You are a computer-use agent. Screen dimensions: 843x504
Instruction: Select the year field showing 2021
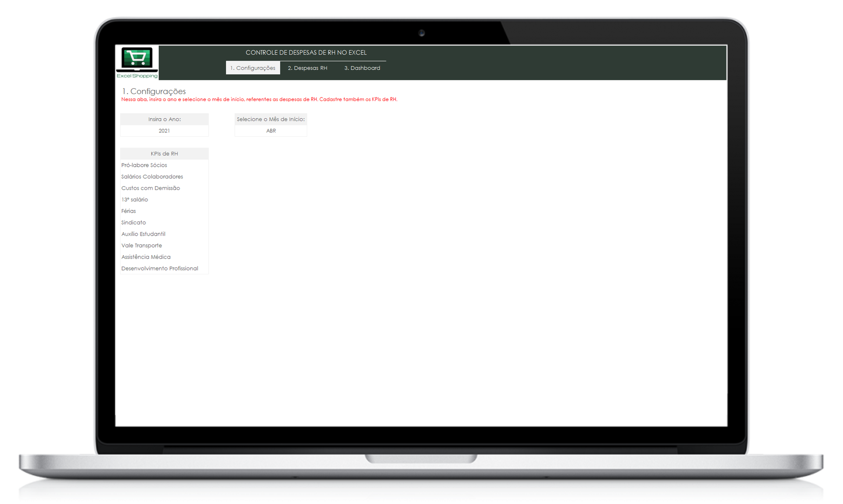click(164, 131)
